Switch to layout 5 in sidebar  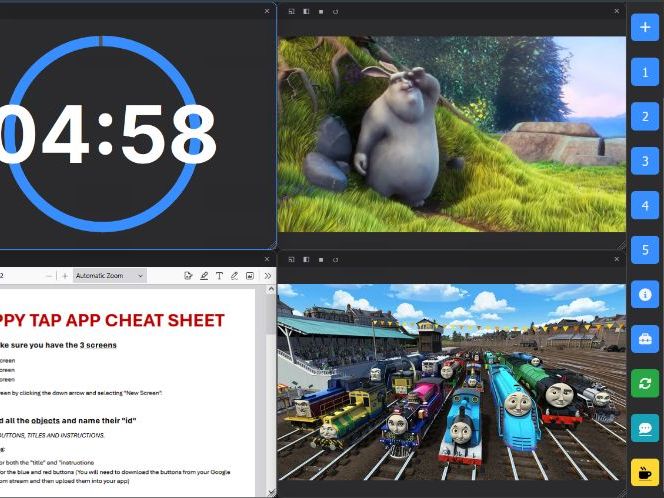[644, 250]
